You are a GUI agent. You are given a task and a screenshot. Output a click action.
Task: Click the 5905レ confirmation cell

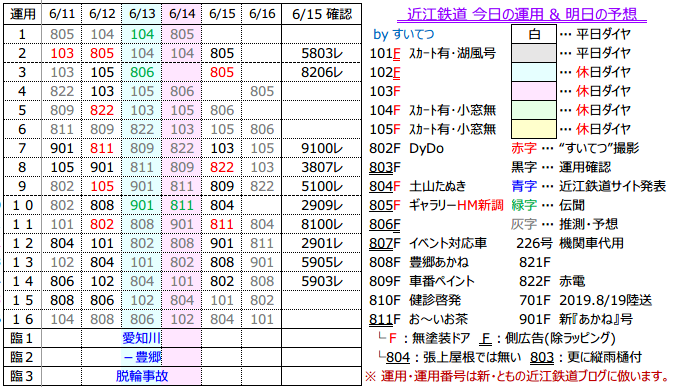click(x=322, y=262)
